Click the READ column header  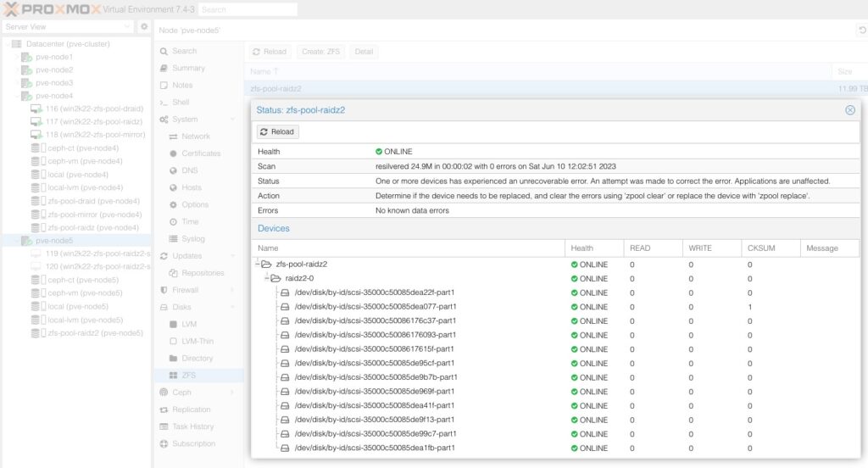click(654, 248)
